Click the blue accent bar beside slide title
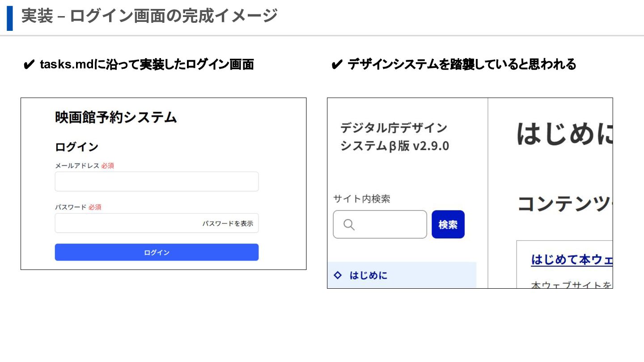Image resolution: width=644 pixels, height=362 pixels. click(10, 18)
